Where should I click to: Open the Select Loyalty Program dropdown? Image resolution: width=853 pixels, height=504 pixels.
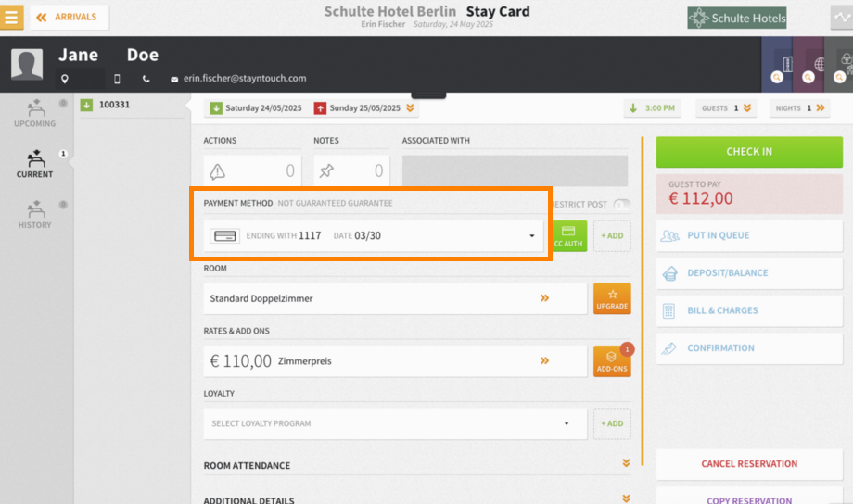396,423
